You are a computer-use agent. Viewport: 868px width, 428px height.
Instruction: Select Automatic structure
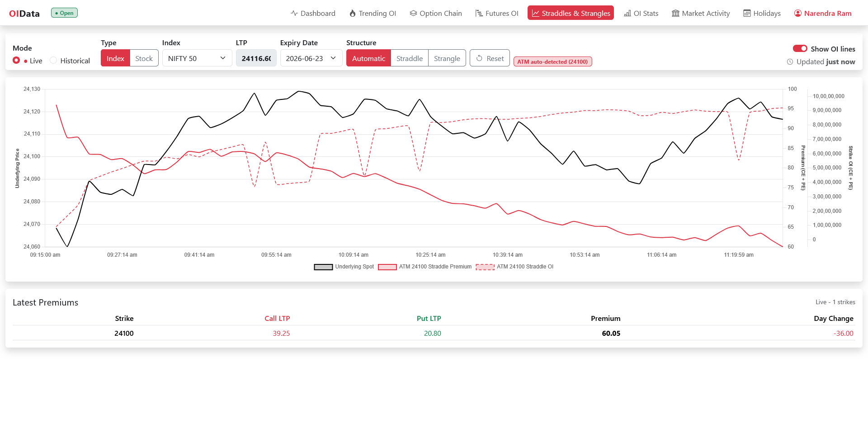click(x=368, y=58)
